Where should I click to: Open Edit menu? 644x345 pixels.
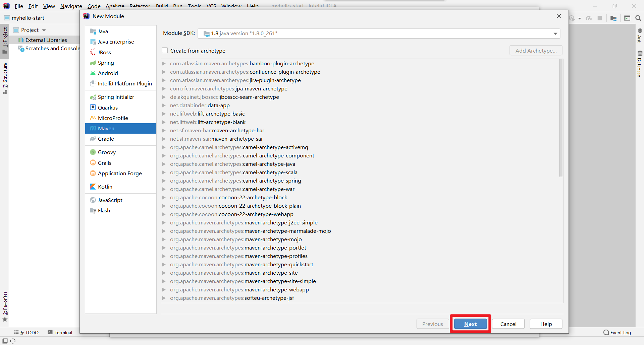tap(33, 6)
